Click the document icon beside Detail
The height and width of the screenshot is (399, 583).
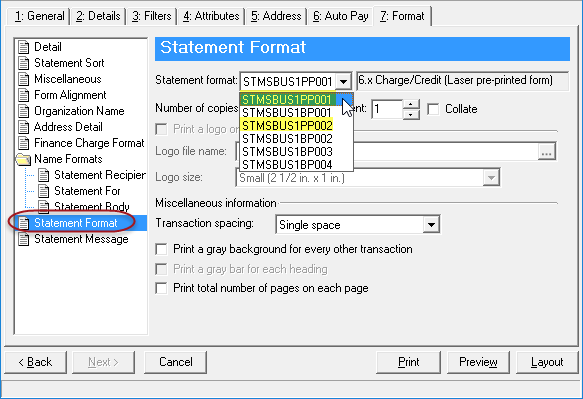23,47
